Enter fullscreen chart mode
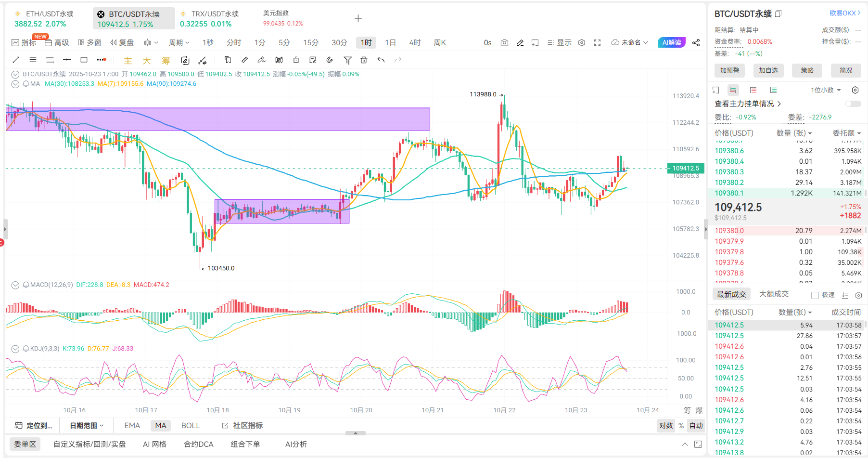This screenshot has width=868, height=458. (x=597, y=43)
